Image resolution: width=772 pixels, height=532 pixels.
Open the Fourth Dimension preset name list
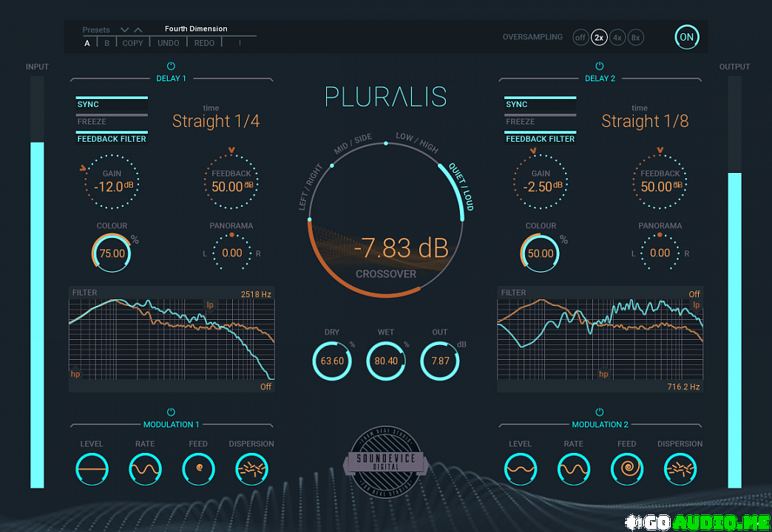click(x=196, y=29)
